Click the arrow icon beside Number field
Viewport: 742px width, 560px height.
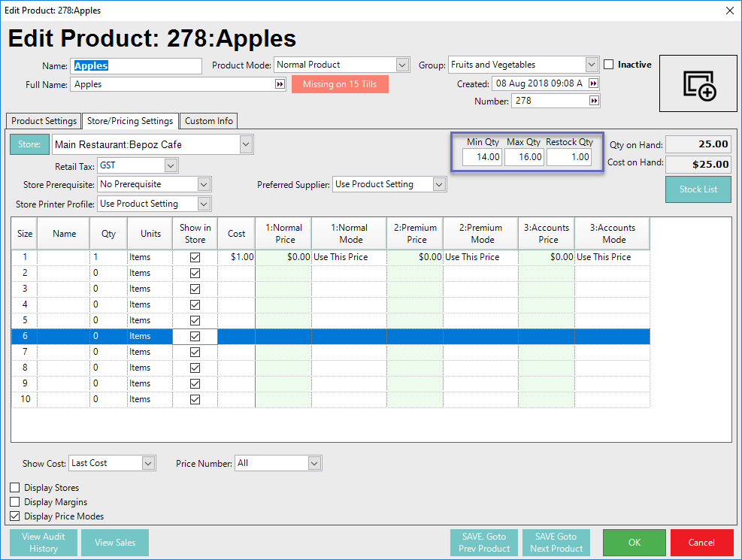tap(593, 101)
